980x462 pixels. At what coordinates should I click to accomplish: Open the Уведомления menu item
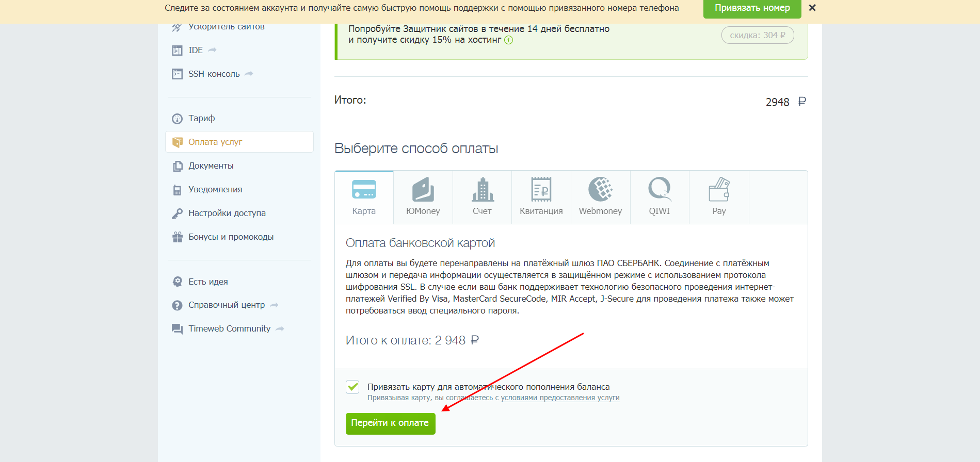click(215, 190)
